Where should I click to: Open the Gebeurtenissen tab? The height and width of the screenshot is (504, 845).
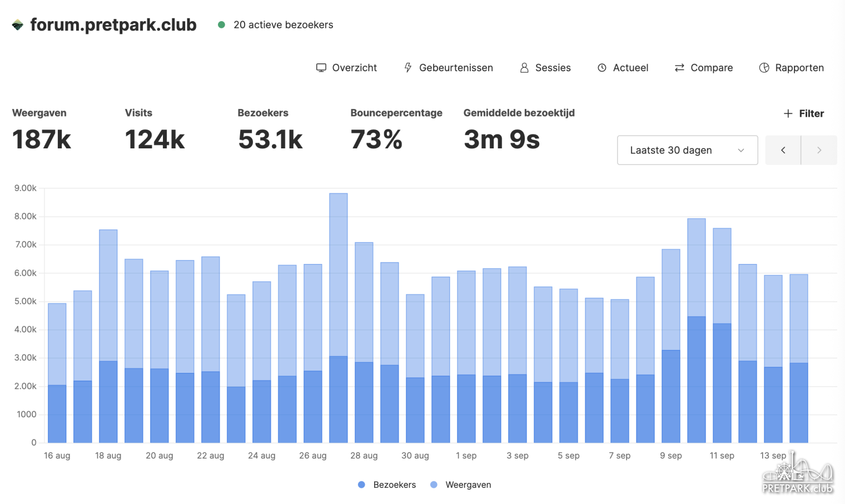pos(455,68)
